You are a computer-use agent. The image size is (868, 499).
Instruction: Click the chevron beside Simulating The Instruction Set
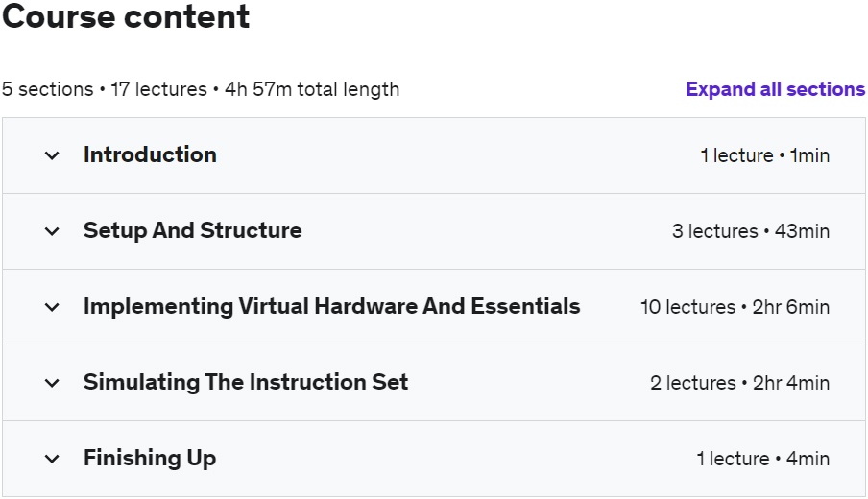[x=52, y=383]
